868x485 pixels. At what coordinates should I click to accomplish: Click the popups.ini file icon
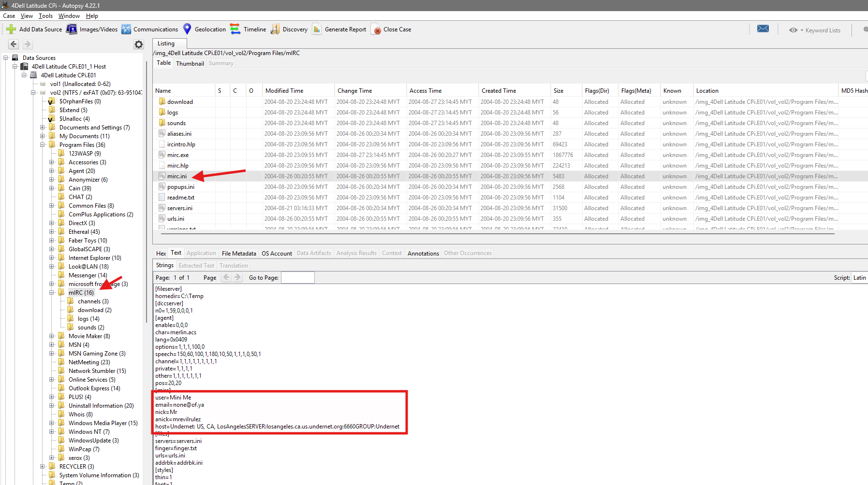[x=162, y=187]
